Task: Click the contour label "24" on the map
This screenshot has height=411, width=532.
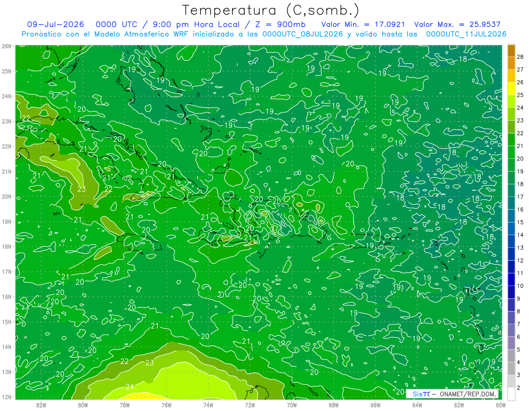Action: (x=130, y=386)
